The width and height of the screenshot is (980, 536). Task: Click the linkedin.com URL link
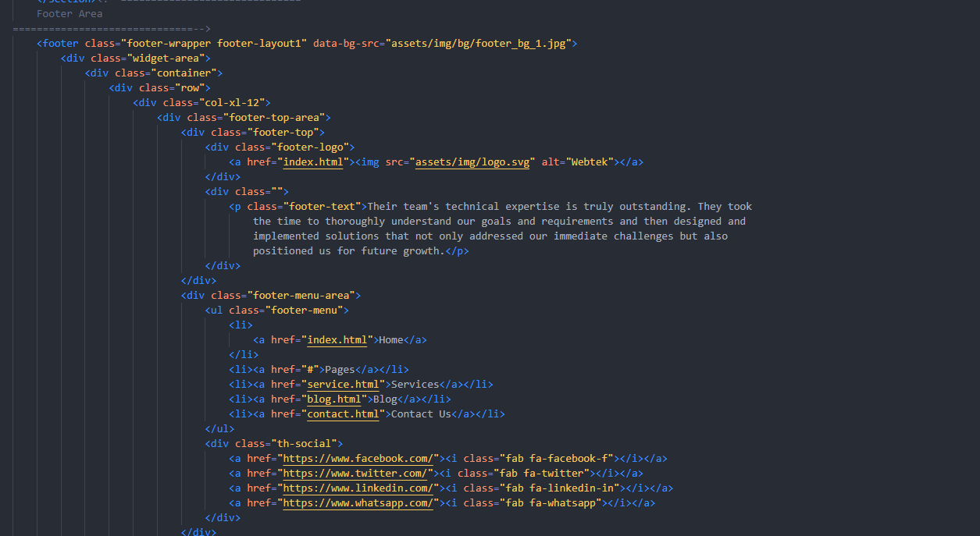point(358,488)
